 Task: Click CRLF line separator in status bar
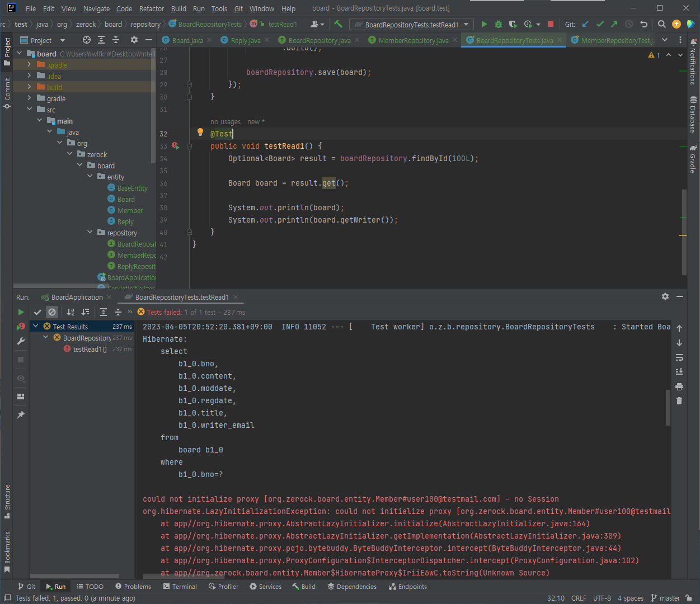(579, 598)
